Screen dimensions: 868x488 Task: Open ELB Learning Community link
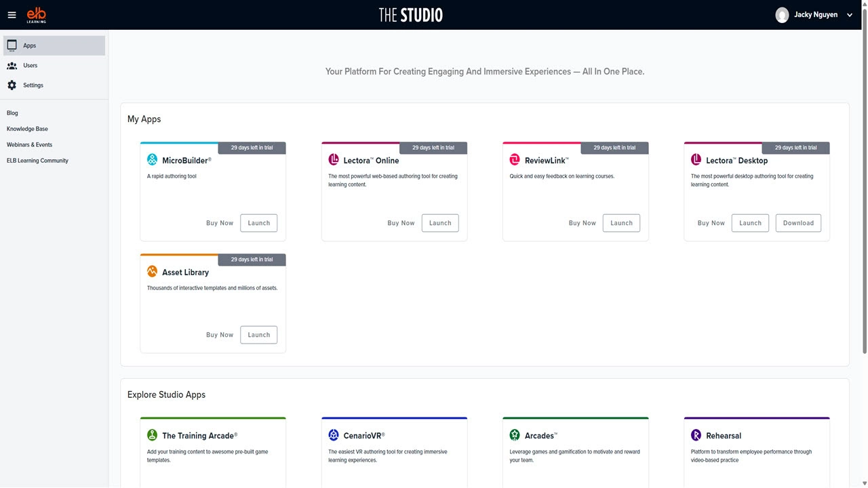tap(37, 161)
